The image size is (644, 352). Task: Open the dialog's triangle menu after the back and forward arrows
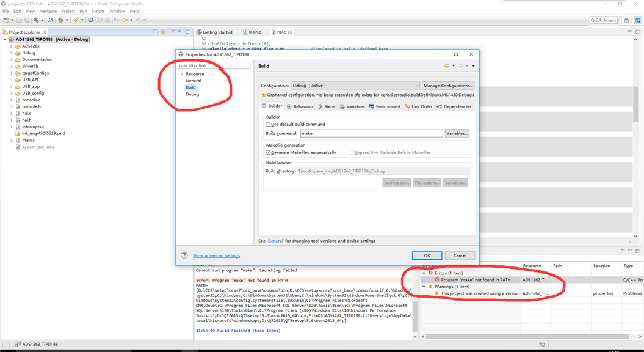pyautogui.click(x=473, y=65)
